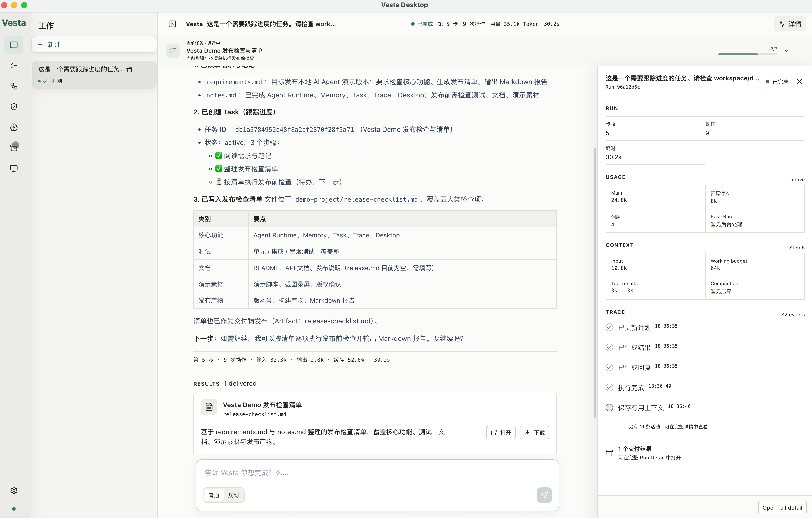Click the Input 10.8k context cell
The height and width of the screenshot is (518, 812).
655,265
